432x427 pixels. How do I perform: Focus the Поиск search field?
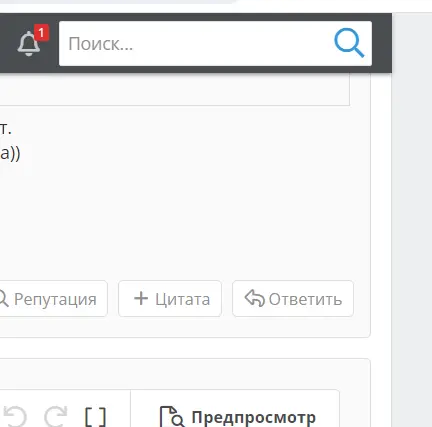tap(197, 44)
